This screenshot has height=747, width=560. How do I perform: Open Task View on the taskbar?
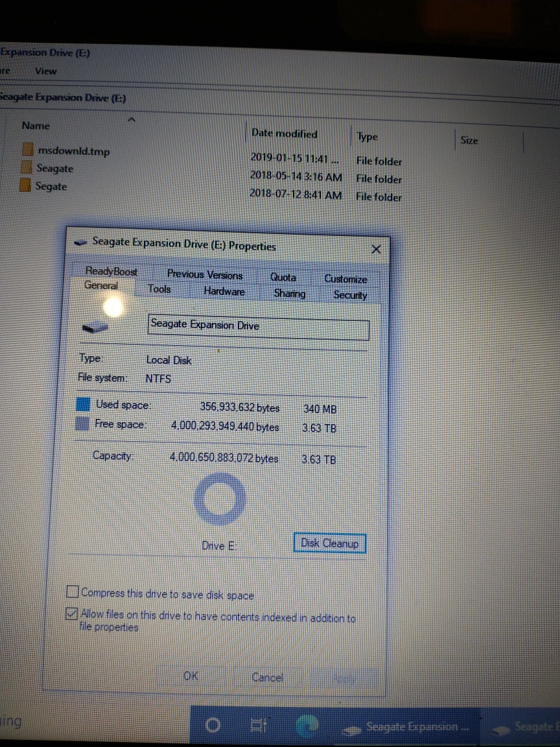[259, 725]
